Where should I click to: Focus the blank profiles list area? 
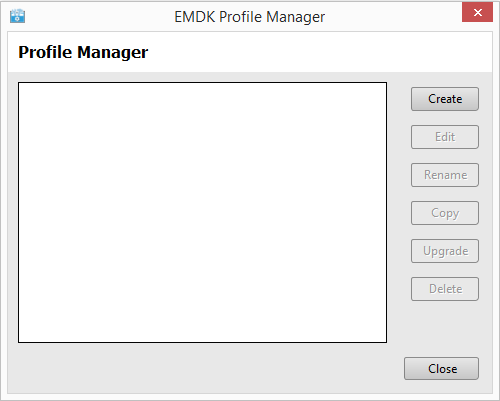[x=202, y=212]
